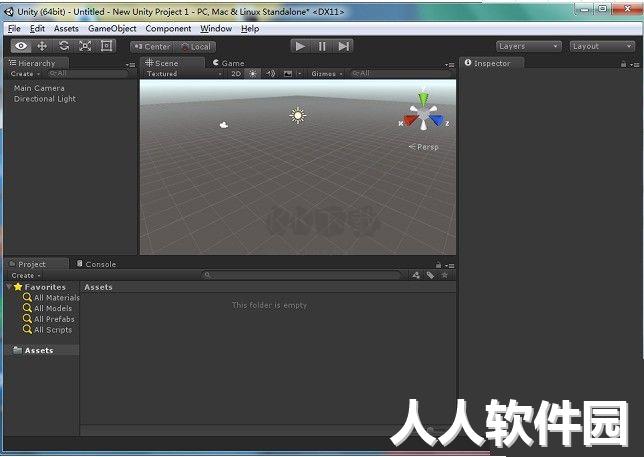The image size is (644, 457).
Task: Click the camera gizmo in scene
Action: tap(224, 125)
